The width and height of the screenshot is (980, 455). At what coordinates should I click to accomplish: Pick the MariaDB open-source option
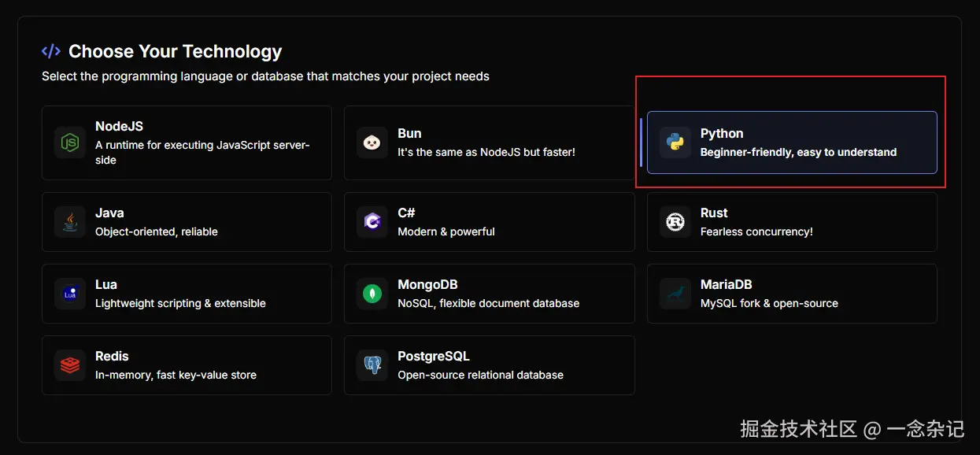[x=792, y=294]
